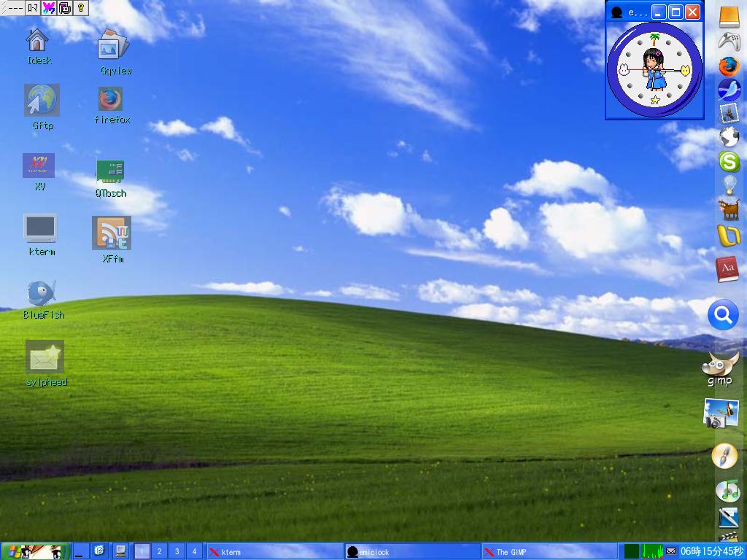Toggle the kana input mode indicator
The image size is (747, 560).
click(31, 8)
